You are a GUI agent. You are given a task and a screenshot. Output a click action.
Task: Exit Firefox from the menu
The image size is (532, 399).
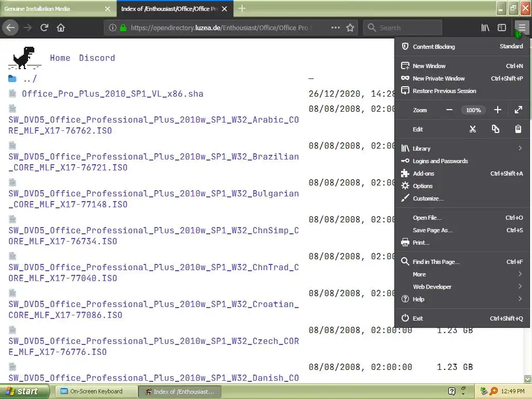tap(462, 318)
